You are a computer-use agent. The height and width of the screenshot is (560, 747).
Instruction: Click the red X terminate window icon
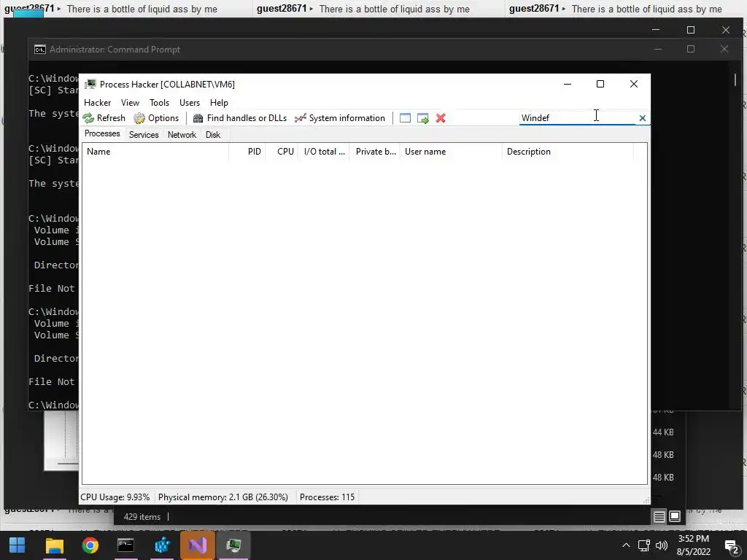tap(441, 118)
